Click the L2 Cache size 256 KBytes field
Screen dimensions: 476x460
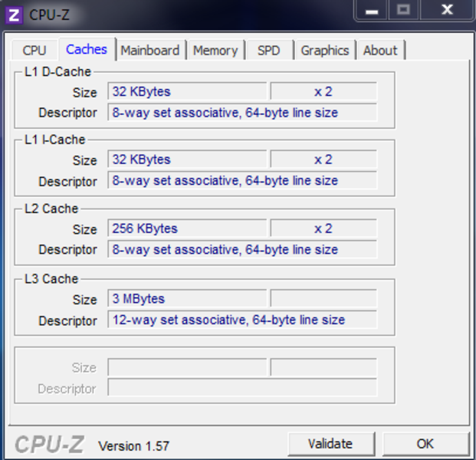coord(187,228)
